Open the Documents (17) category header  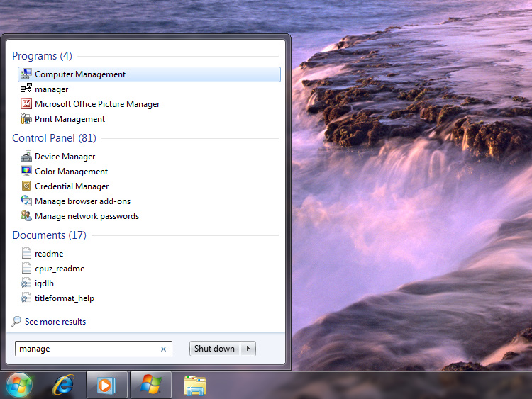[x=50, y=235]
